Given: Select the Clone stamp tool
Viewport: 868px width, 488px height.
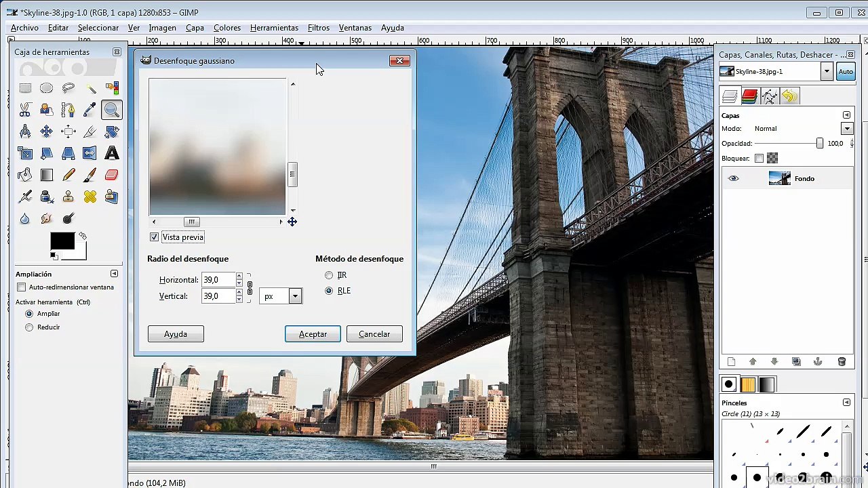Looking at the screenshot, I should (68, 197).
